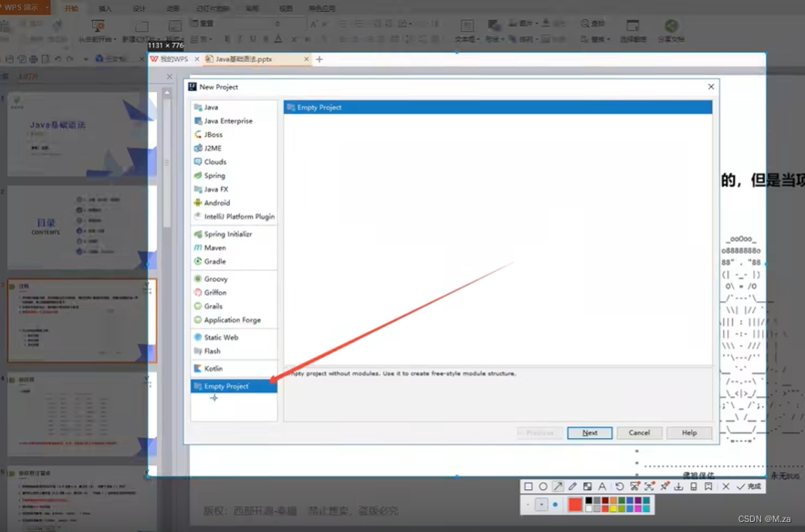Open Java基础语法 title slide thumbnail
The width and height of the screenshot is (805, 532).
(80, 134)
